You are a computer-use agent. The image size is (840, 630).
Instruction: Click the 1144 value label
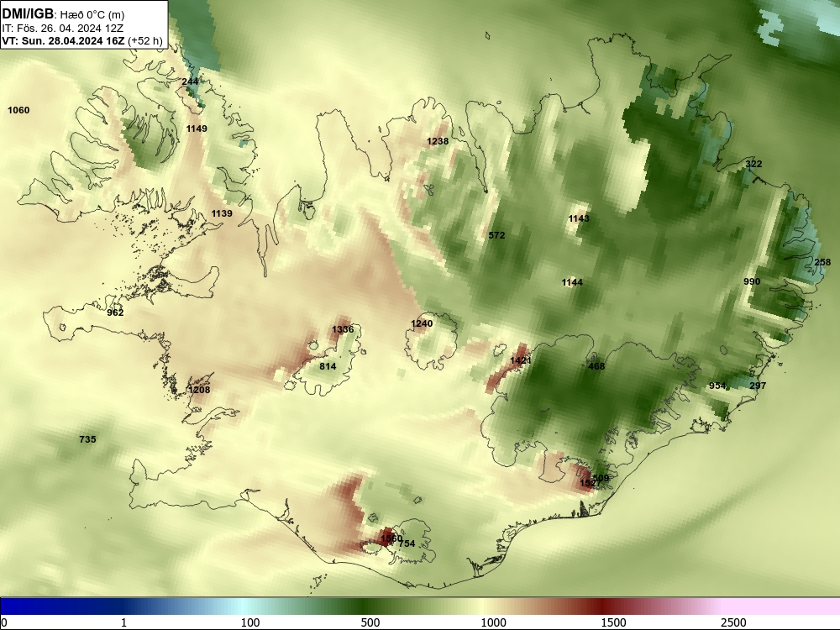(572, 282)
